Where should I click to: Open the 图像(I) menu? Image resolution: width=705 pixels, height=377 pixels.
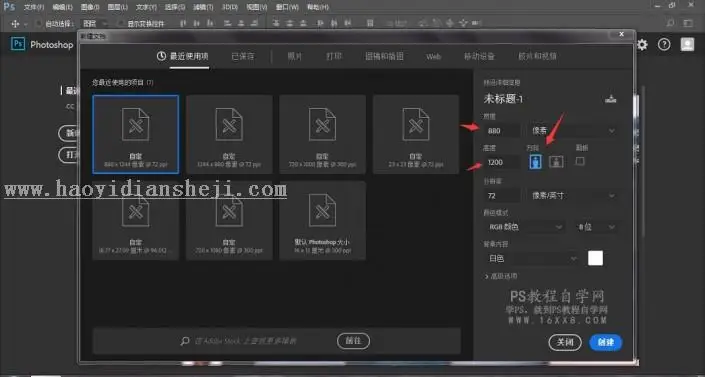[x=90, y=7]
